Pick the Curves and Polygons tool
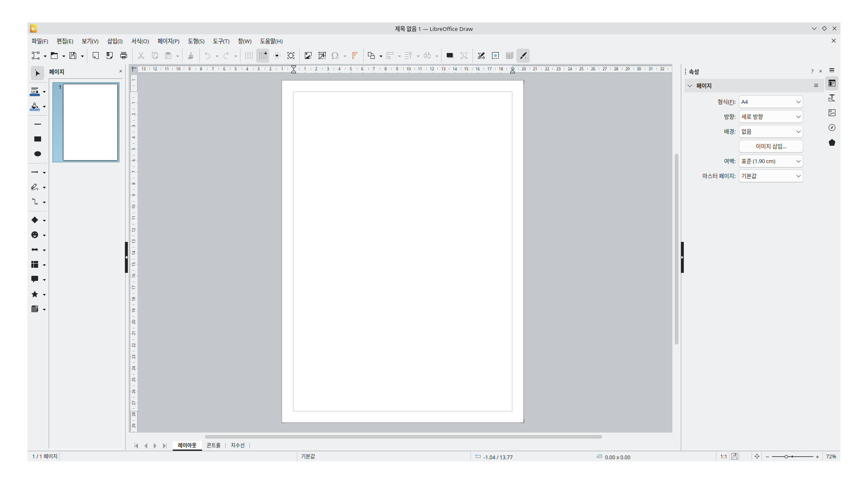Screen dimensions: 868x494 coord(35,187)
